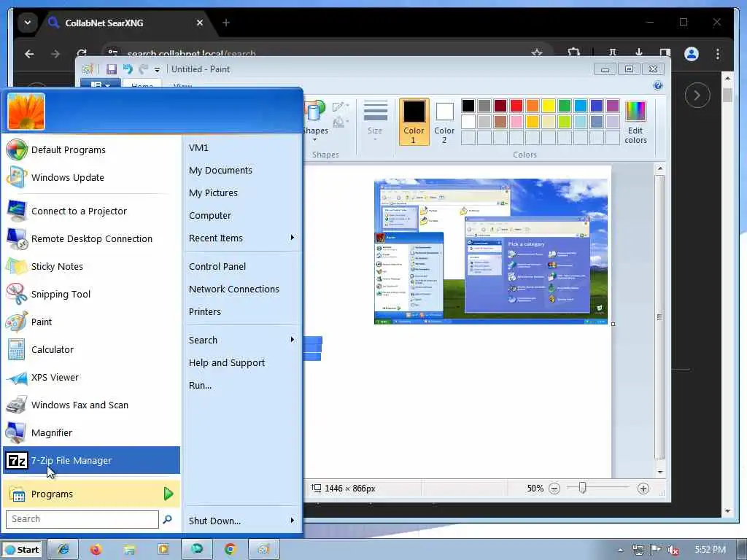Switch to Paint in the taskbar
Viewport: 747px width, 560px height.
tap(263, 550)
